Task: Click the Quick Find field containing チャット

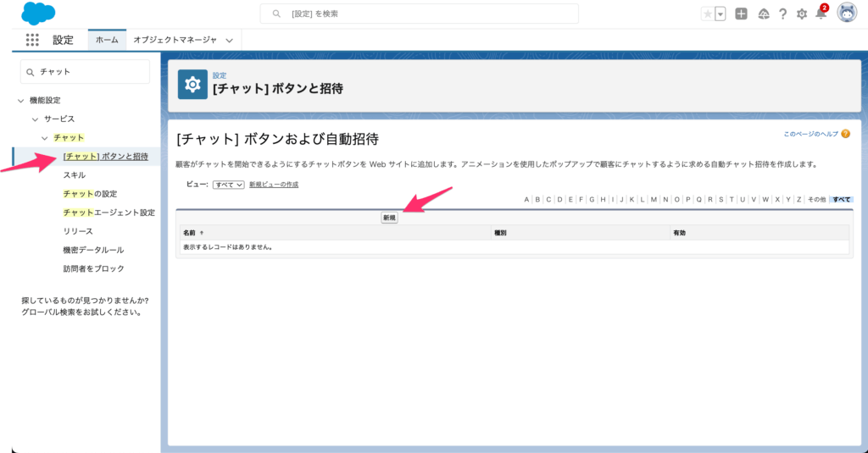Action: [x=85, y=72]
